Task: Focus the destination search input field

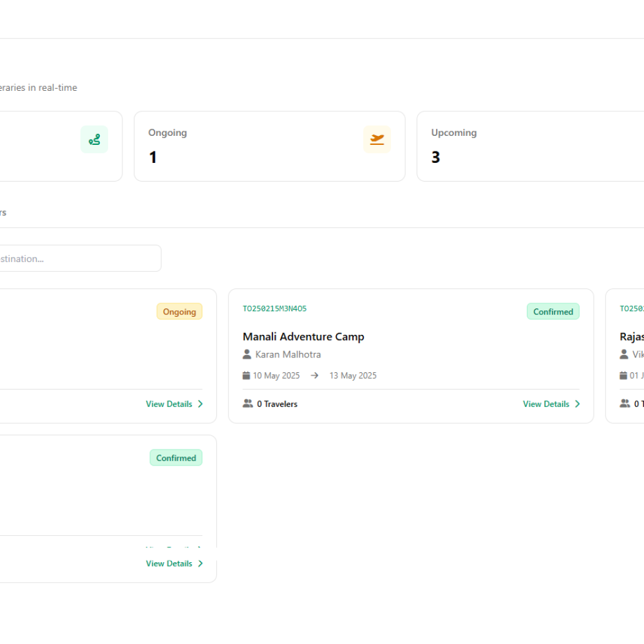Action: click(80, 258)
